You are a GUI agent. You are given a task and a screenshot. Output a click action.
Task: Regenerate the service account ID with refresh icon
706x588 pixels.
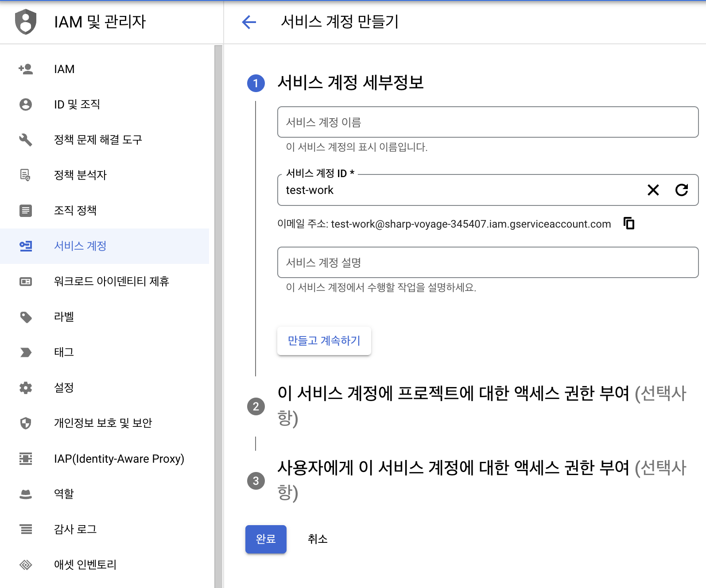click(x=681, y=190)
